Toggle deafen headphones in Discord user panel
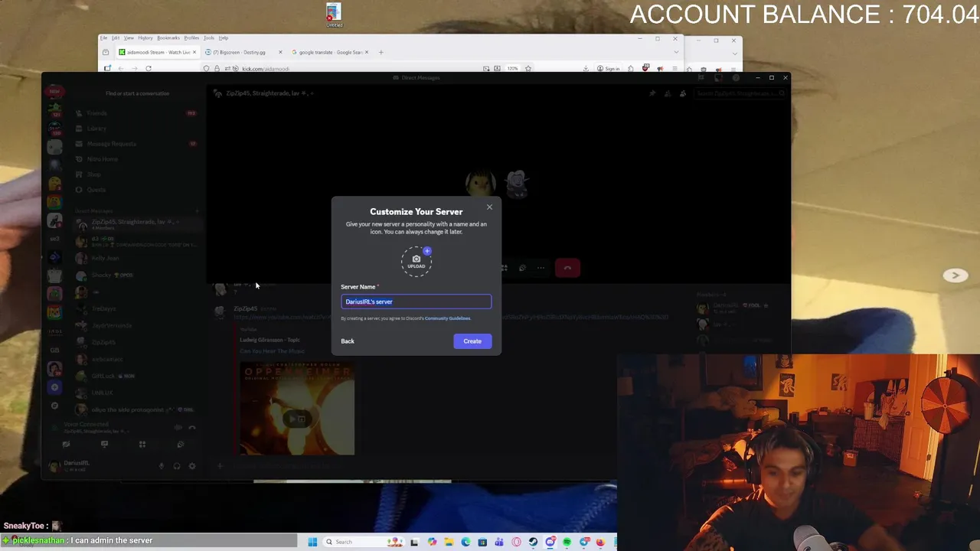980x551 pixels. coord(177,466)
